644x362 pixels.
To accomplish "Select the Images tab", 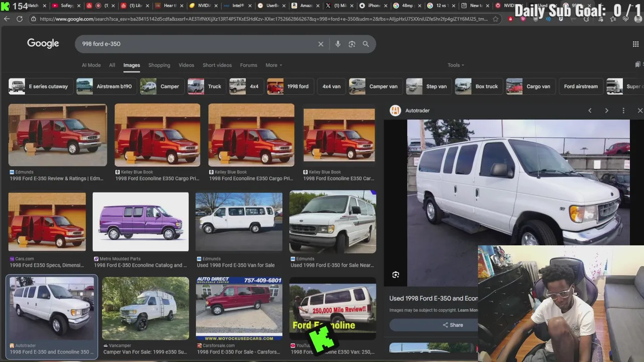I will (x=131, y=65).
